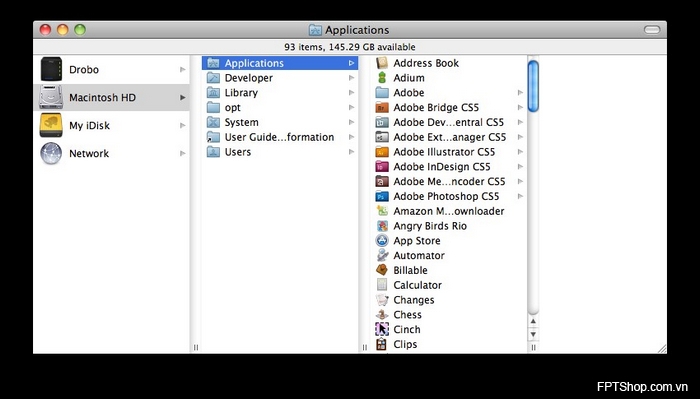Click the Adobe Ext...anager CS5 icon
This screenshot has height=399, width=700.
[382, 137]
